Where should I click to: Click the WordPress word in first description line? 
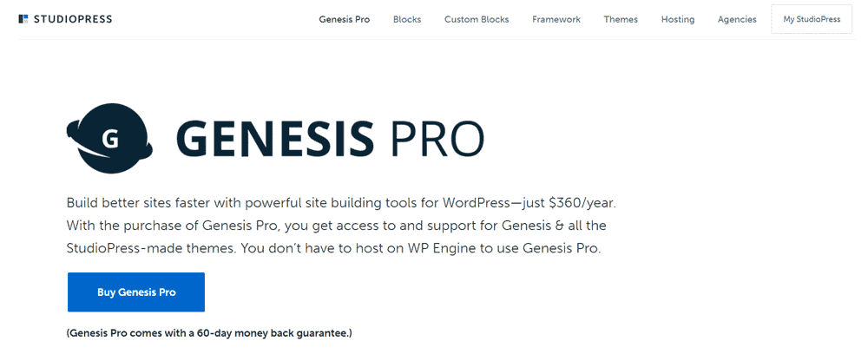[x=477, y=204]
